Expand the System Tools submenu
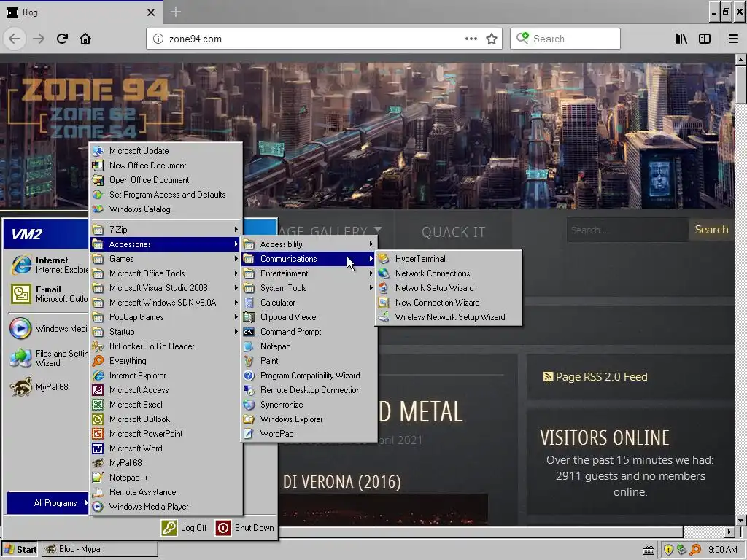Image resolution: width=747 pixels, height=560 pixels. [x=309, y=287]
